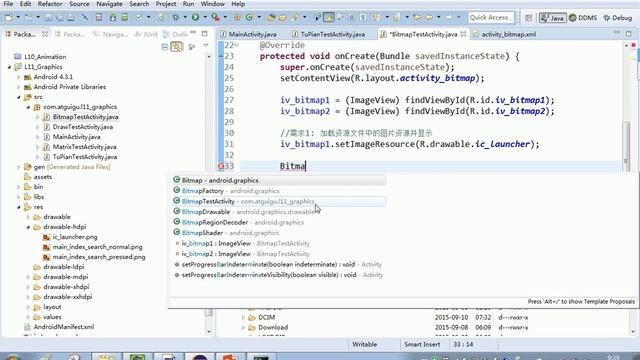
Task: Close the BitmapTestActivity.java editor tab
Action: pos(464,34)
